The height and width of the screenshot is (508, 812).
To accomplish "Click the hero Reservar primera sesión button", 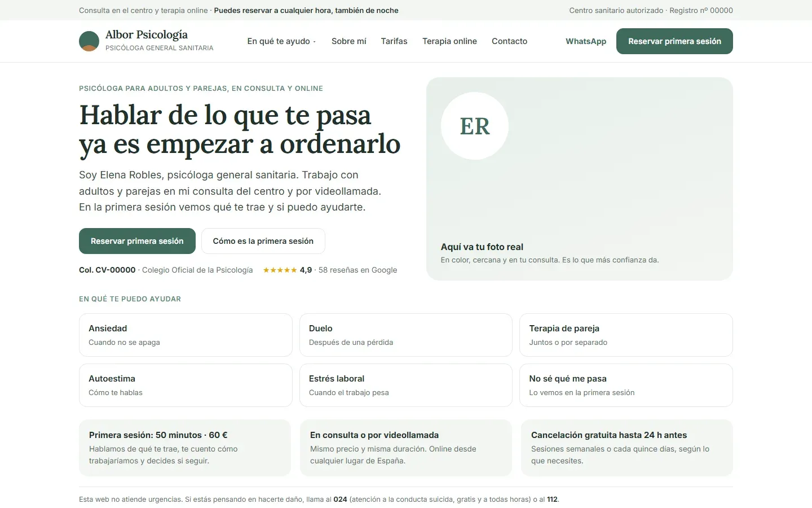I will click(137, 241).
